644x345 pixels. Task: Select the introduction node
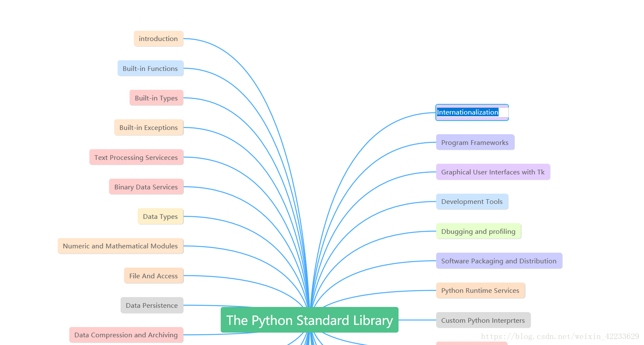[x=159, y=38]
